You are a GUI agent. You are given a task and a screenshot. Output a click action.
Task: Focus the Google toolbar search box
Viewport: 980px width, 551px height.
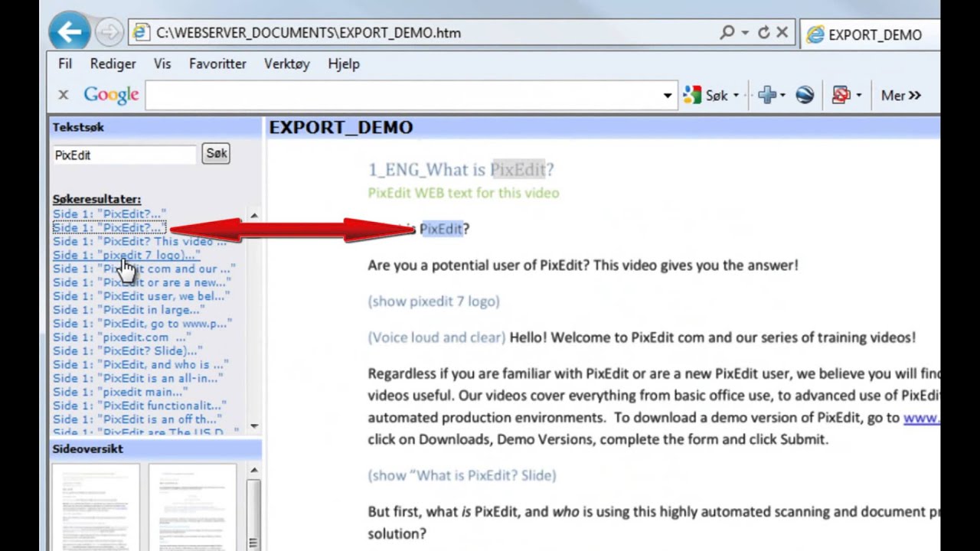click(403, 96)
